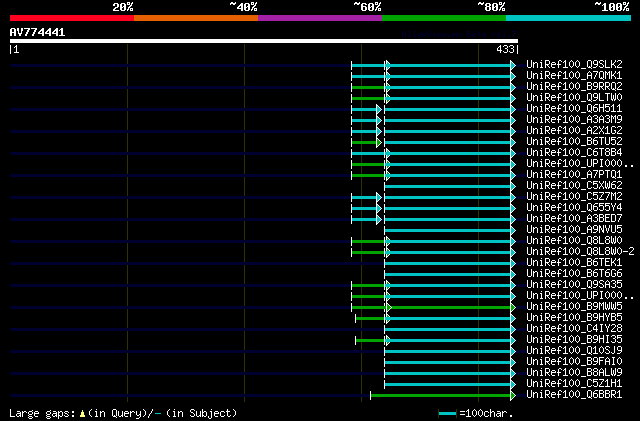640x421 pixels.
Task: Click the cyan 100char scale bar sample
Action: click(x=447, y=414)
